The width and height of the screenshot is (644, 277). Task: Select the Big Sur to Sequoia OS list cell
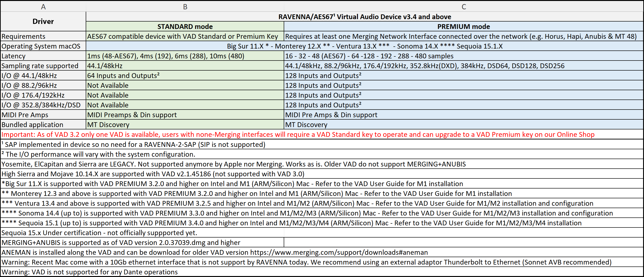coord(365,46)
